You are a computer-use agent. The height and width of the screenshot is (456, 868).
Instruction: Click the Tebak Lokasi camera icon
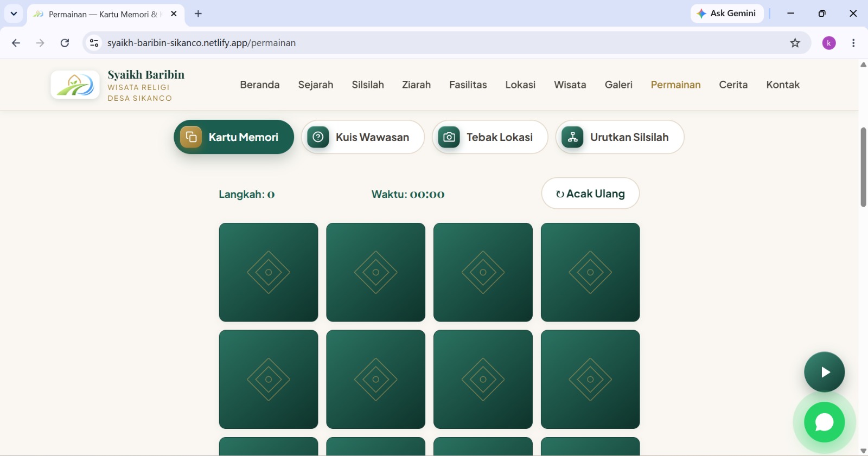click(449, 137)
